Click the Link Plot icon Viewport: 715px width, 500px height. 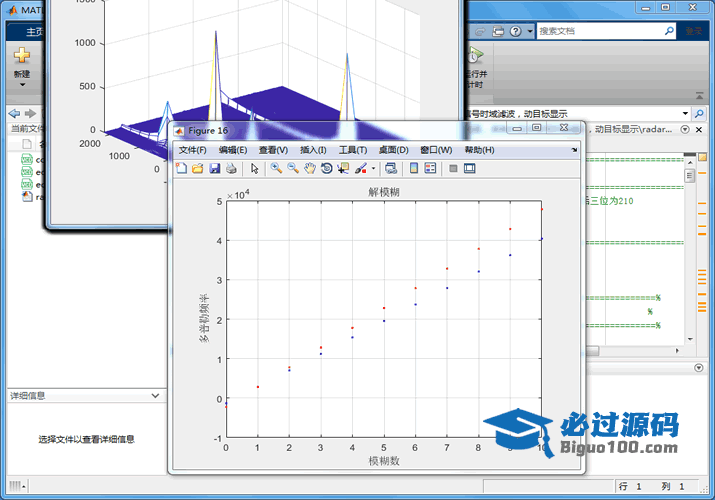391,168
